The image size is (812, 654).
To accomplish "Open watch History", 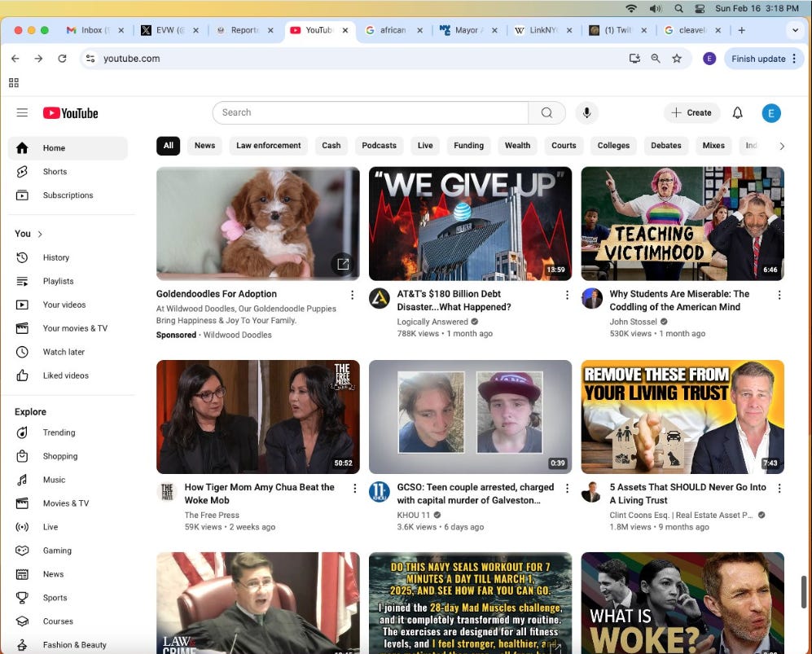I will click(68, 257).
